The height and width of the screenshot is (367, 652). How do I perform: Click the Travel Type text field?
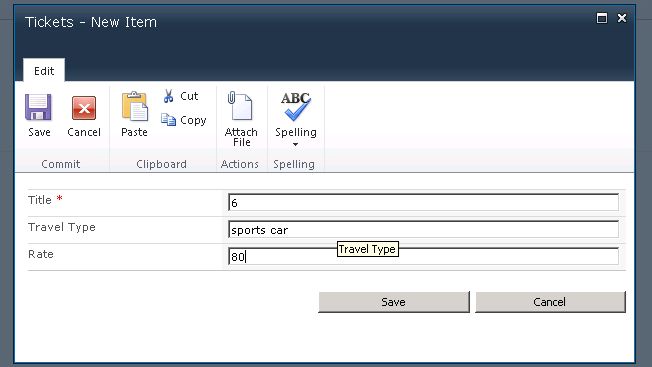(423, 229)
